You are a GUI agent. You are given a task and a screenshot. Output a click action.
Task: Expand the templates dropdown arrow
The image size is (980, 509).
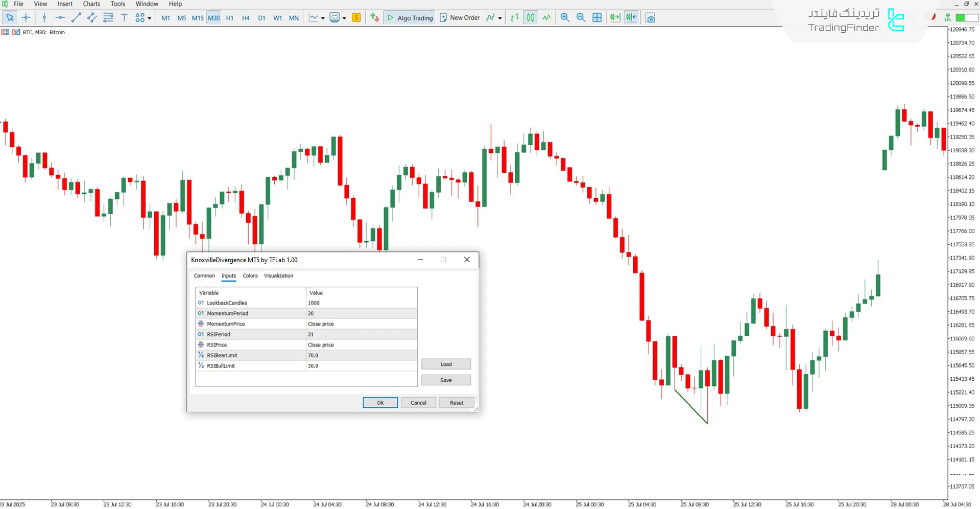(x=344, y=18)
